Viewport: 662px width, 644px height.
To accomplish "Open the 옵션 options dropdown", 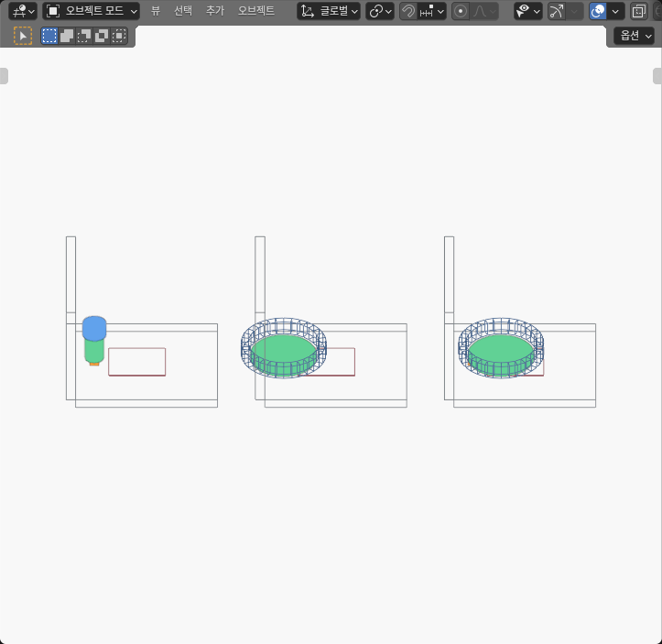I will (x=634, y=36).
